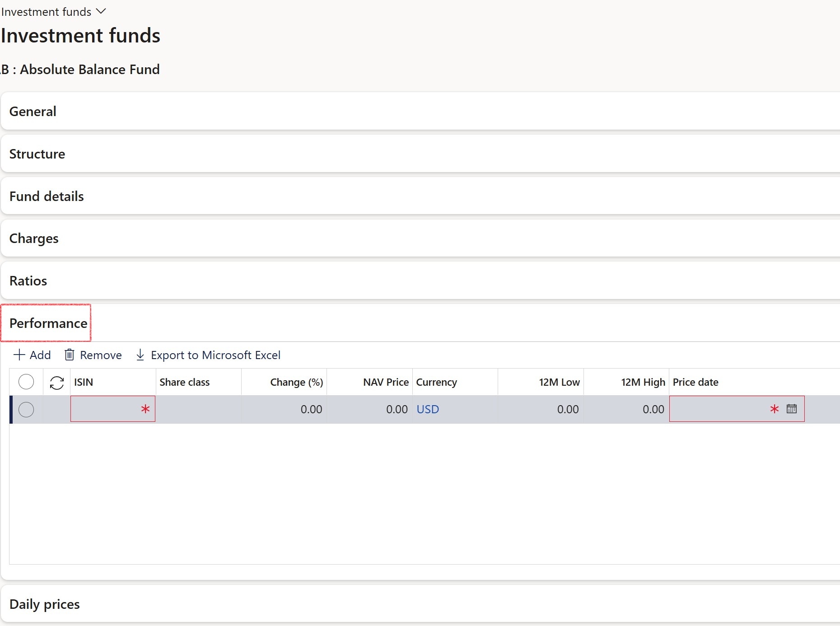The image size is (840, 626).
Task: Expand the Structure section
Action: point(420,154)
